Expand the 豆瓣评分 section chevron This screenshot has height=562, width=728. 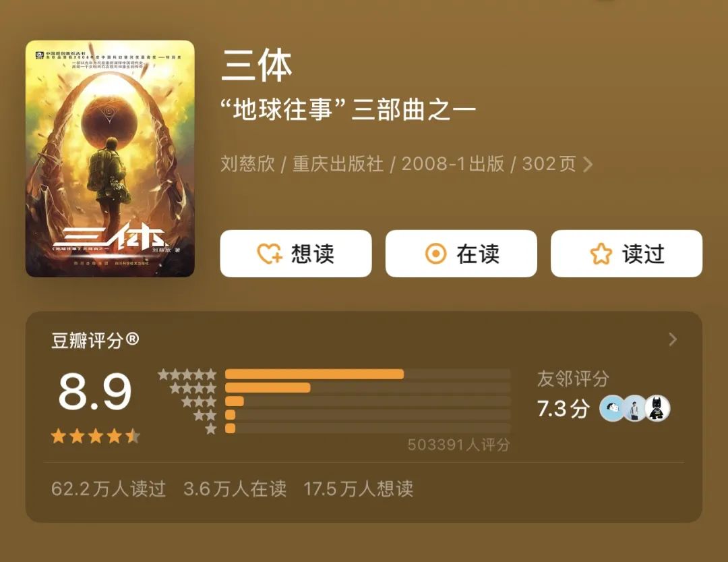[x=672, y=340]
